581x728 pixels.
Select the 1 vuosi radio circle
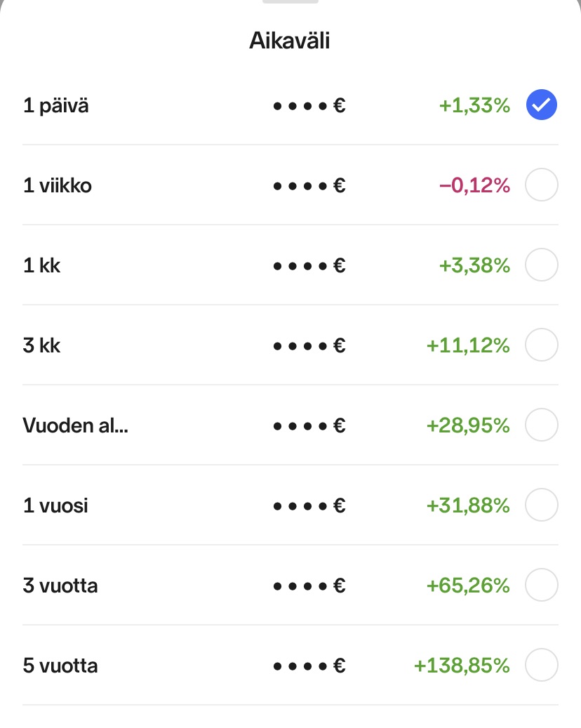(542, 505)
